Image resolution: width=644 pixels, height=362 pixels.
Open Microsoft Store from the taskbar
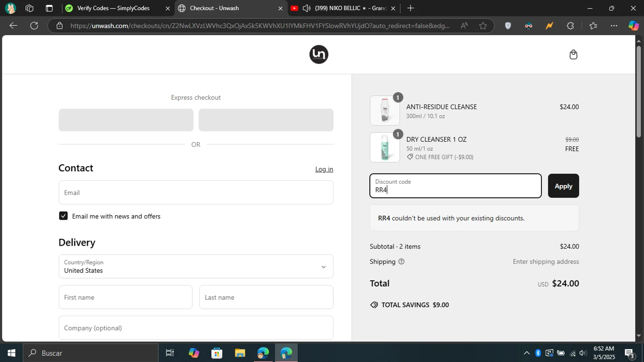click(217, 353)
